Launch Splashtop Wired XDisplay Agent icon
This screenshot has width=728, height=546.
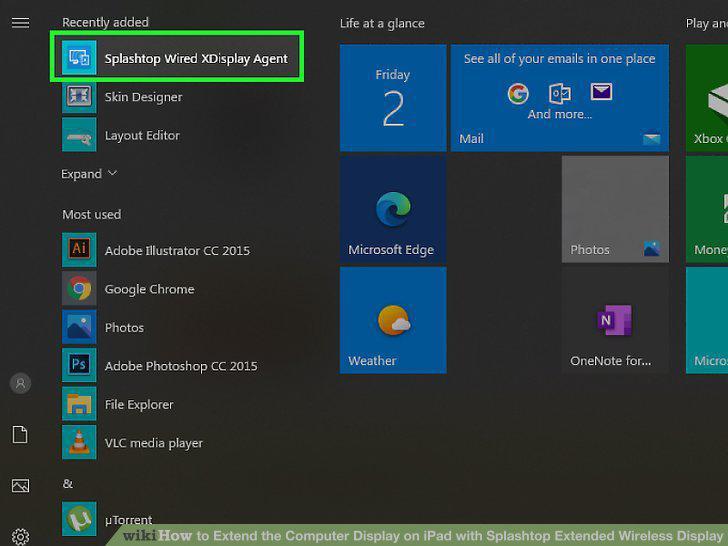[x=79, y=58]
